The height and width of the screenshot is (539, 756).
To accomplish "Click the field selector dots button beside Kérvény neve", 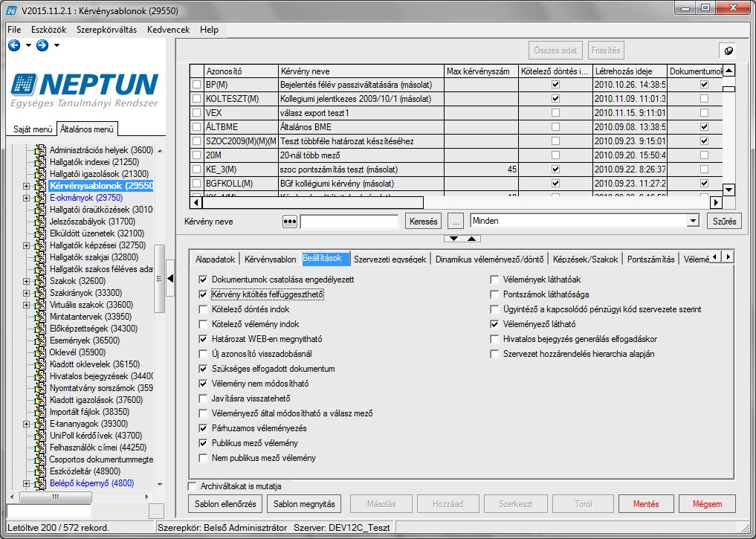I will point(289,222).
